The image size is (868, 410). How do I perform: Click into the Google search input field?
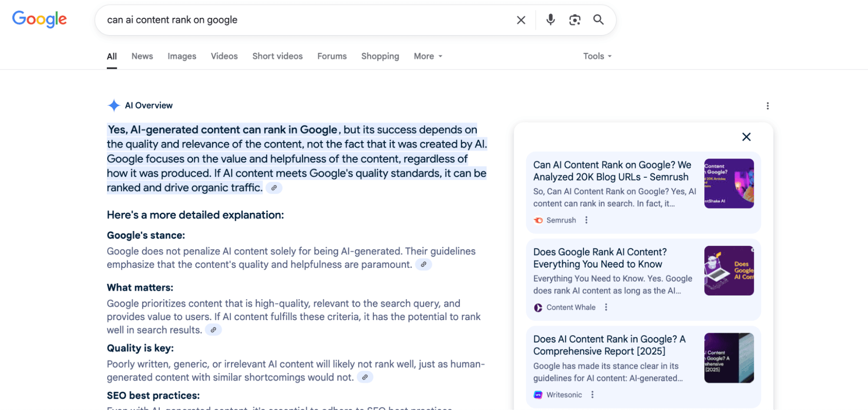pyautogui.click(x=304, y=20)
